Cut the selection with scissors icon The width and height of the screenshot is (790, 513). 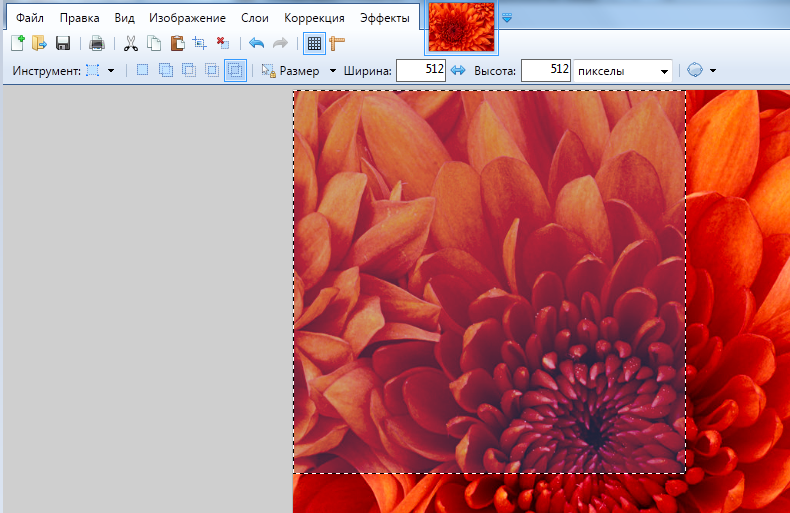coord(131,43)
